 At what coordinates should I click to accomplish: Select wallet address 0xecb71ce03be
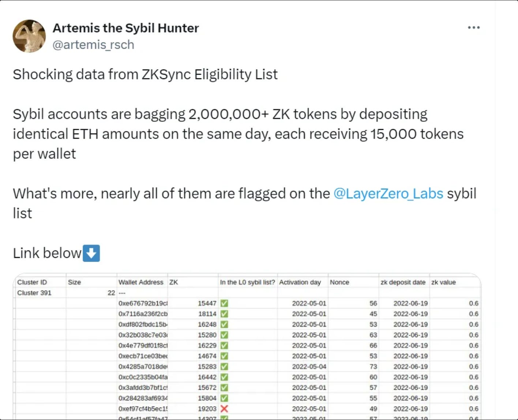pyautogui.click(x=143, y=356)
